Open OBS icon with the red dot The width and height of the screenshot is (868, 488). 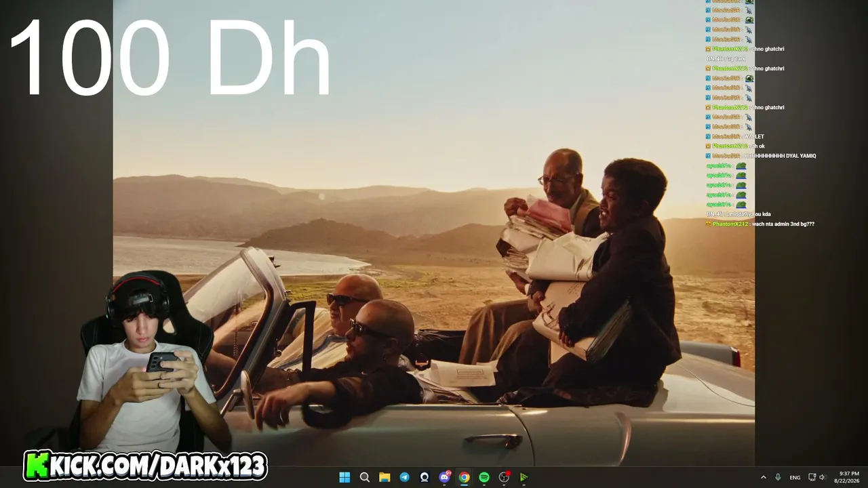(505, 477)
